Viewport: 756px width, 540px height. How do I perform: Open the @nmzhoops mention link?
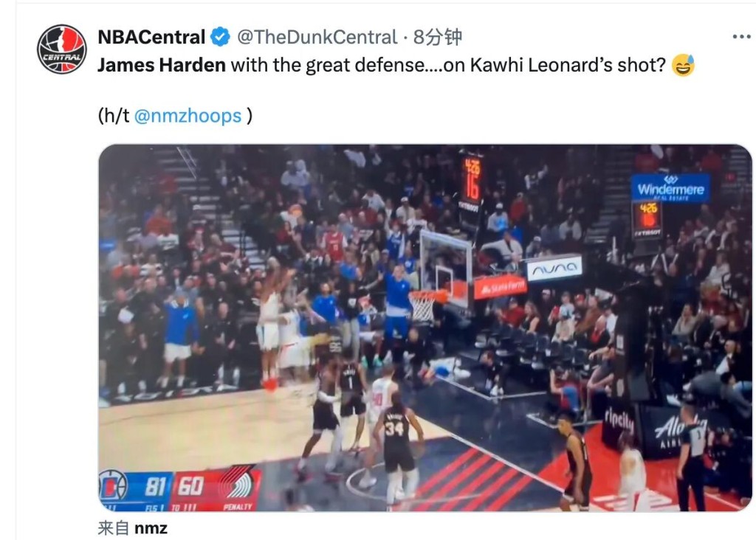188,116
